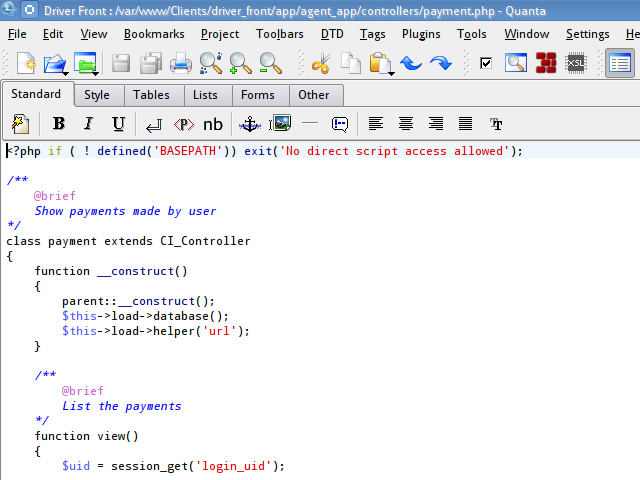This screenshot has width=640, height=480.
Task: Expand the green project folder dropdown
Action: pos(94,72)
